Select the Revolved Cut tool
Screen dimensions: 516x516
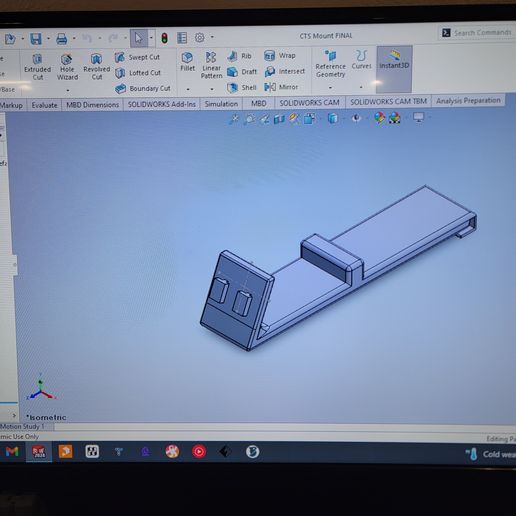click(x=97, y=67)
